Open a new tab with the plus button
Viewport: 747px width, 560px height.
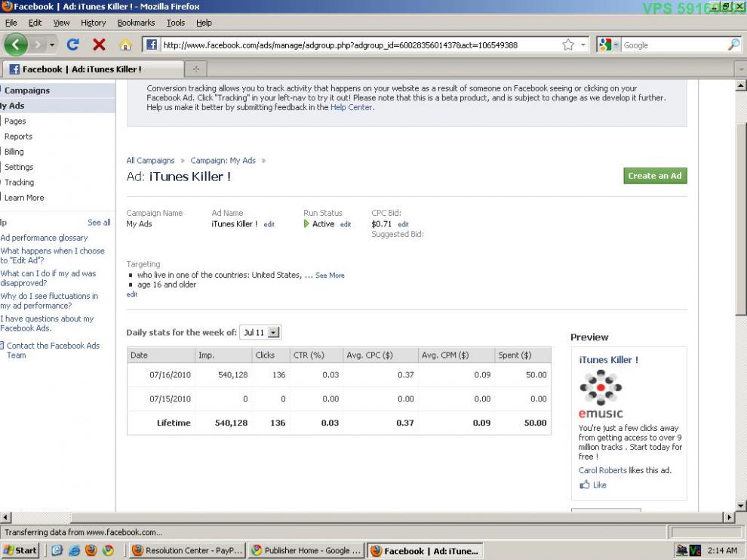[195, 69]
